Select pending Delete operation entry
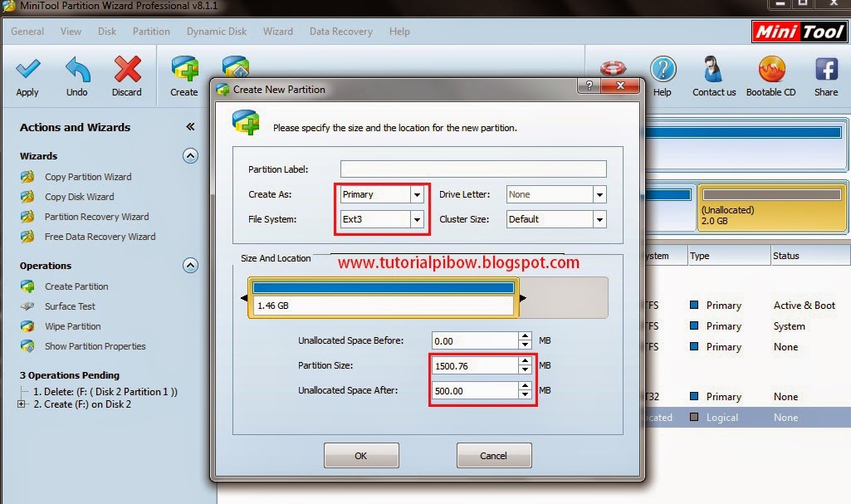The height and width of the screenshot is (504, 851). pyautogui.click(x=105, y=392)
